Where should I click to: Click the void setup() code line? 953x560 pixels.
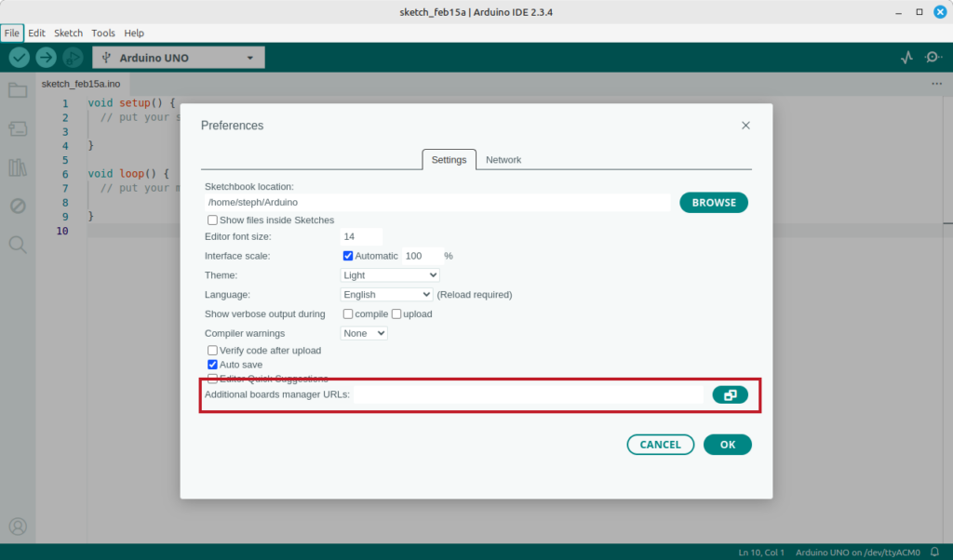point(131,103)
